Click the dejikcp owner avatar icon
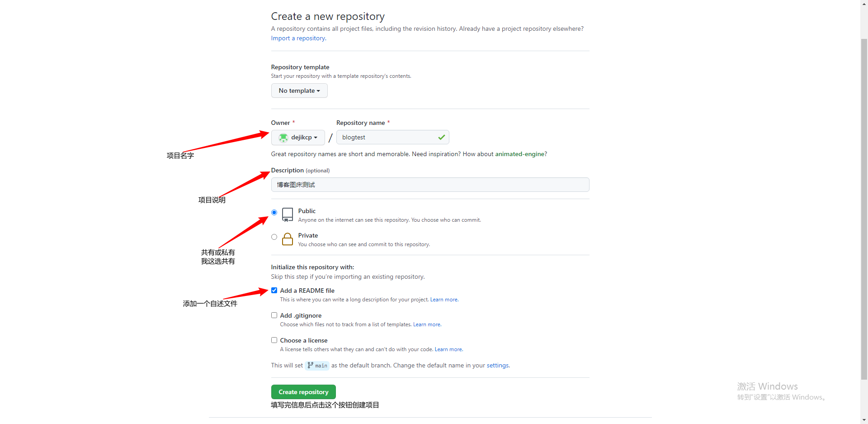Screen dimensions: 868x424 [283, 138]
